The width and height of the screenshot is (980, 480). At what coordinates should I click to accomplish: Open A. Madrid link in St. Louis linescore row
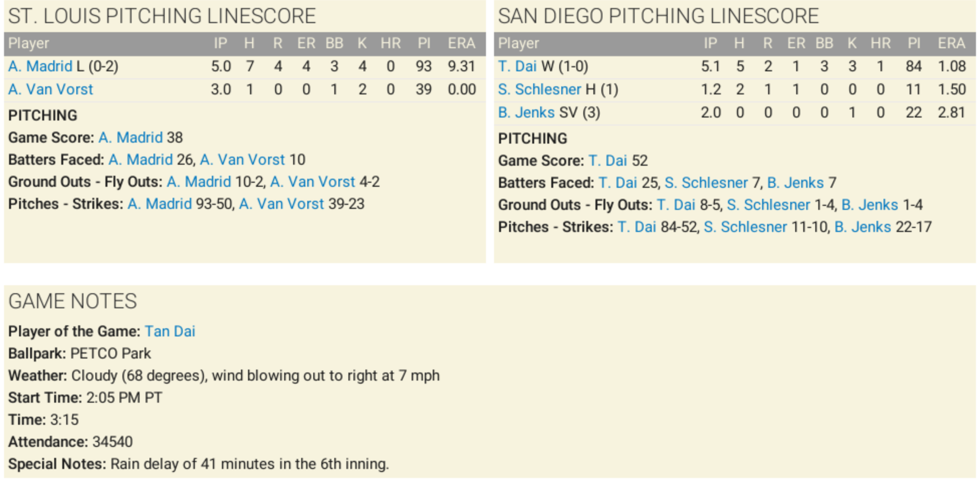(x=40, y=66)
